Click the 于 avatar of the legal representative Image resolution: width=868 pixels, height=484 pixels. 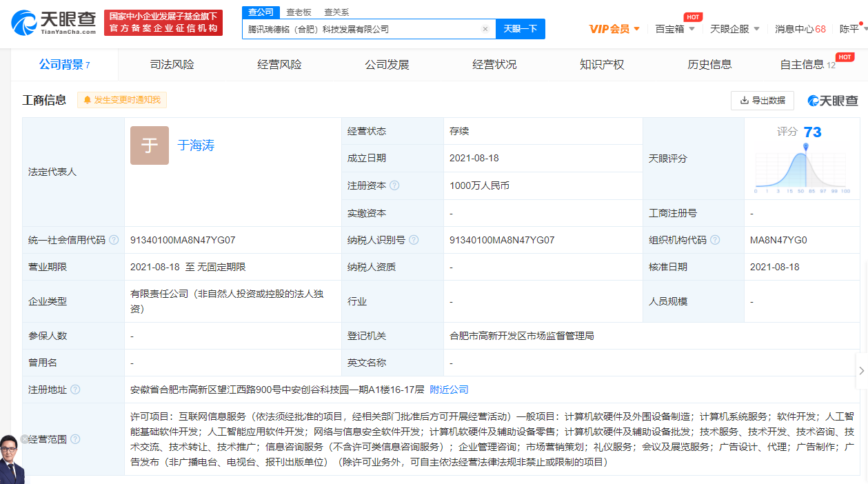pyautogui.click(x=150, y=145)
